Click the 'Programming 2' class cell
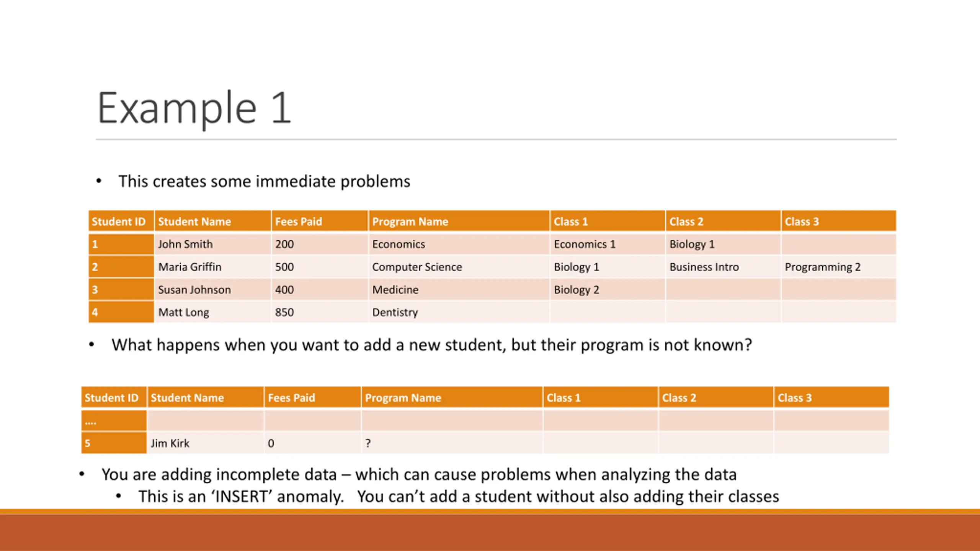 838,267
